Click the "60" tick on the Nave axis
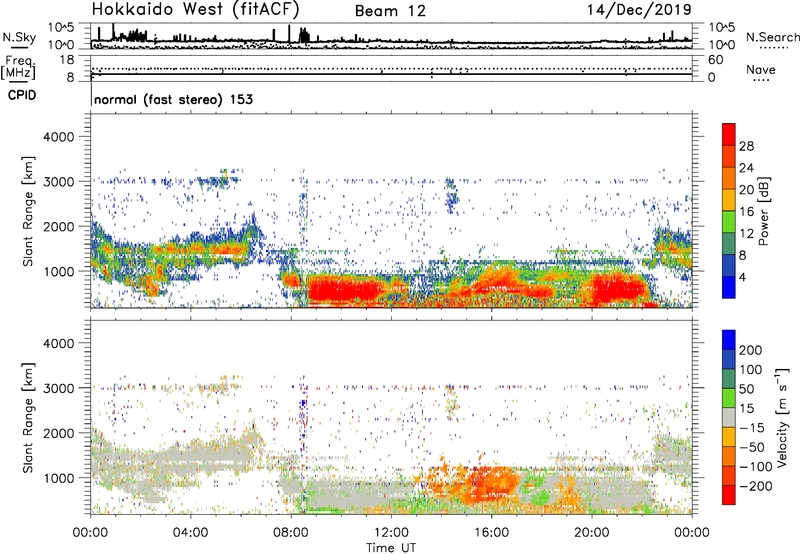Viewport: 800px width, 554px height. pos(715,60)
